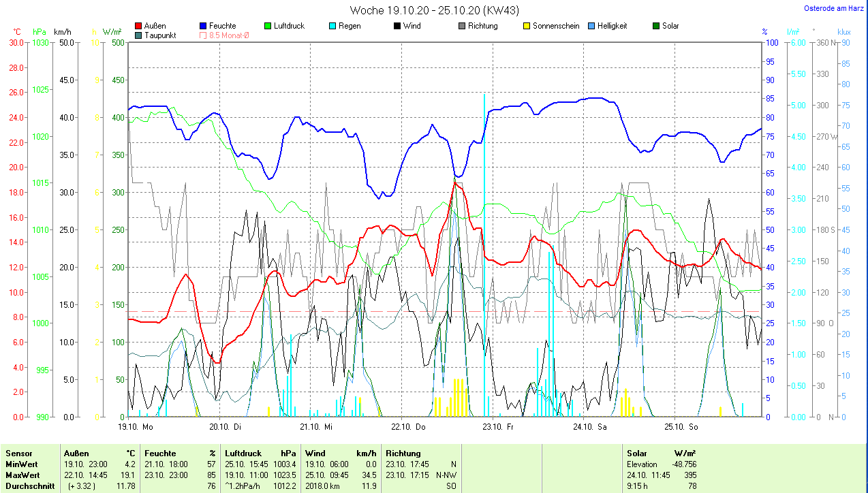Image resolution: width=868 pixels, height=493 pixels.
Task: Click the blue Feuchte legend swatch
Action: pyautogui.click(x=204, y=26)
